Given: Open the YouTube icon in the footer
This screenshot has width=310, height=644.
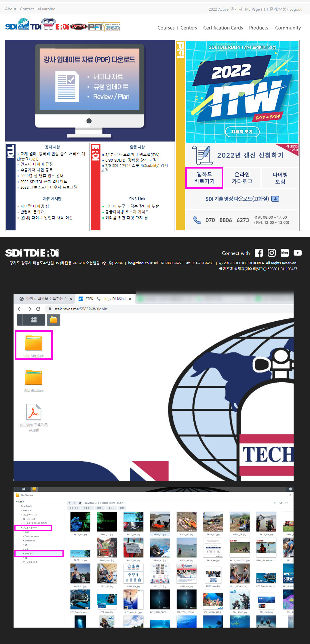Looking at the screenshot, I should click(298, 253).
